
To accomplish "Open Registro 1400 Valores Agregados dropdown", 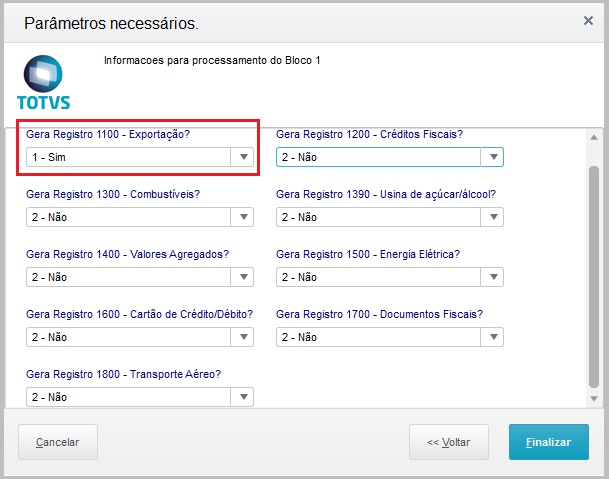I will (x=243, y=277).
